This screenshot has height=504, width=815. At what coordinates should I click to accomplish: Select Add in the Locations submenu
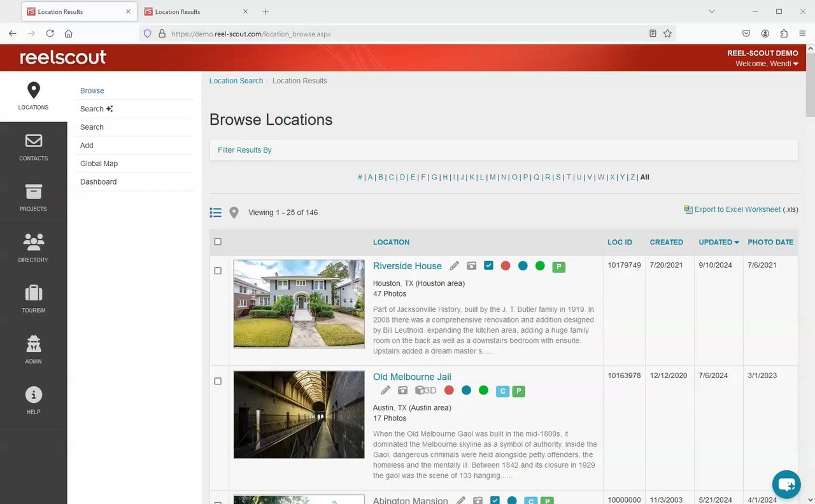[x=87, y=146]
